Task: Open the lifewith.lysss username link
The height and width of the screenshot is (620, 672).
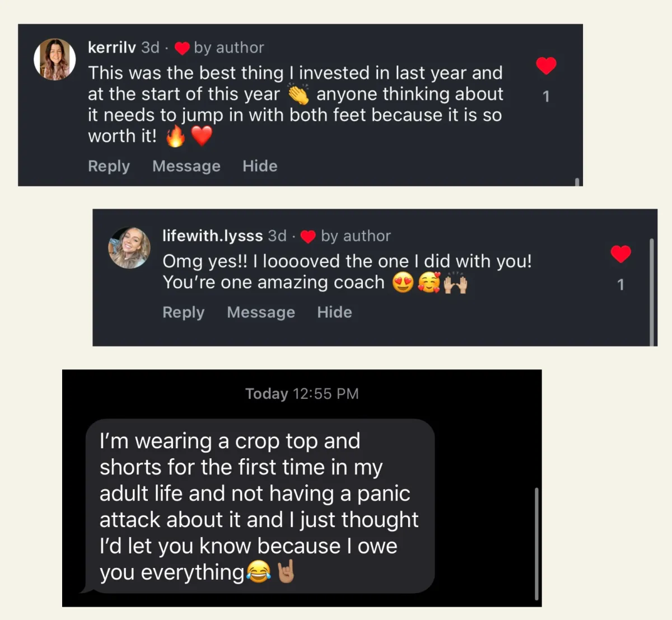Action: coord(212,236)
